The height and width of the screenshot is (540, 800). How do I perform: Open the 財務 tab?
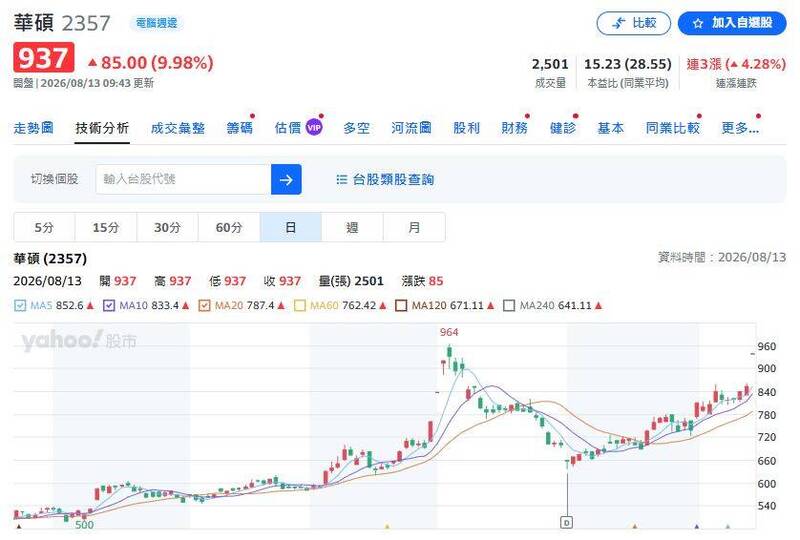514,128
